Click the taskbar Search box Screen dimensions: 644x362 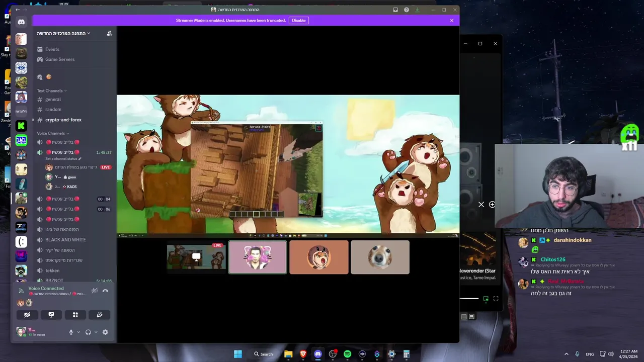point(264,354)
